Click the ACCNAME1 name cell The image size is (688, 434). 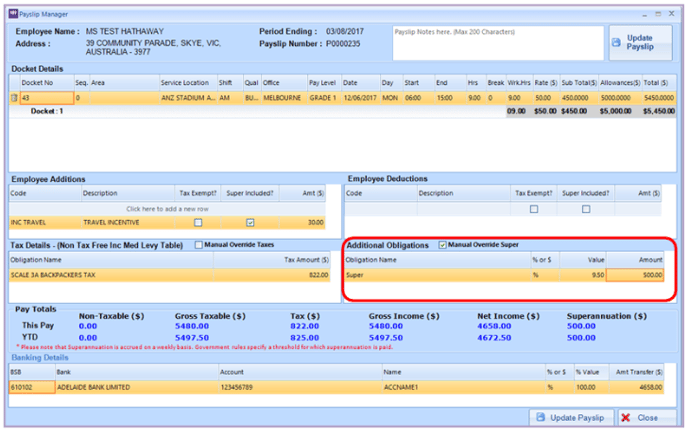tap(463, 387)
